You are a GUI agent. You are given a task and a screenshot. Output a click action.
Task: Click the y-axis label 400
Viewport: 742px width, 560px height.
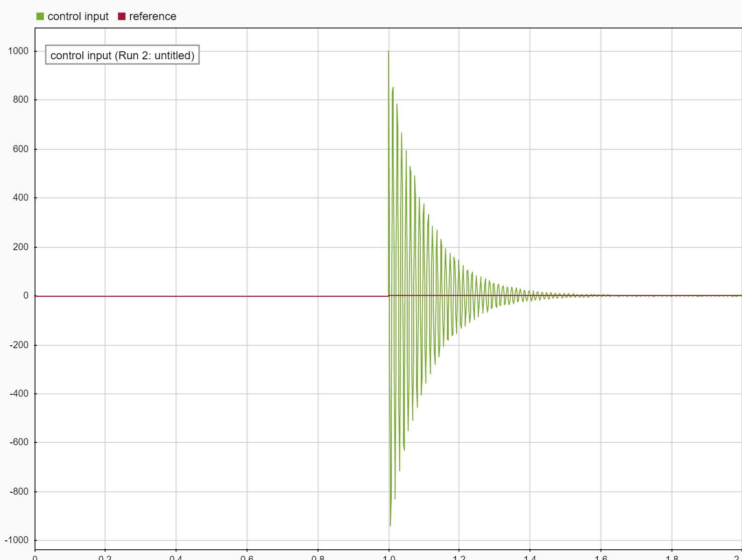pos(21,197)
